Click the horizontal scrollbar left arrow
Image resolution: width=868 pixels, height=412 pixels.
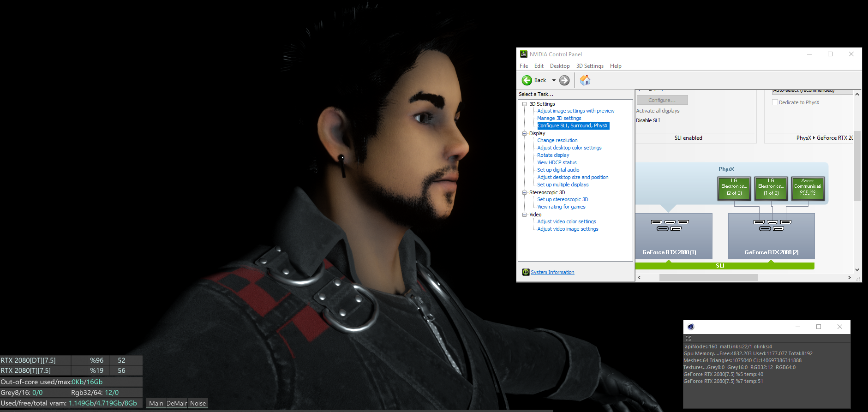[x=639, y=278]
